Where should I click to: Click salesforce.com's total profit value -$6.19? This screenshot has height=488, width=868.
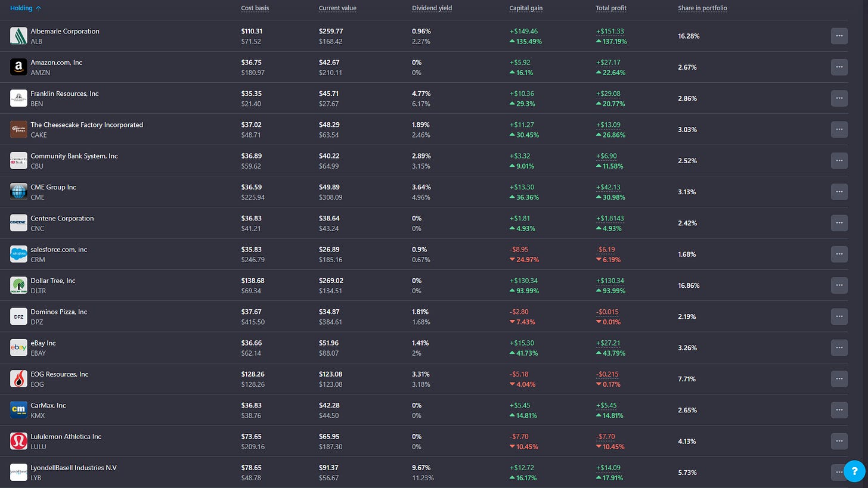[x=606, y=250]
